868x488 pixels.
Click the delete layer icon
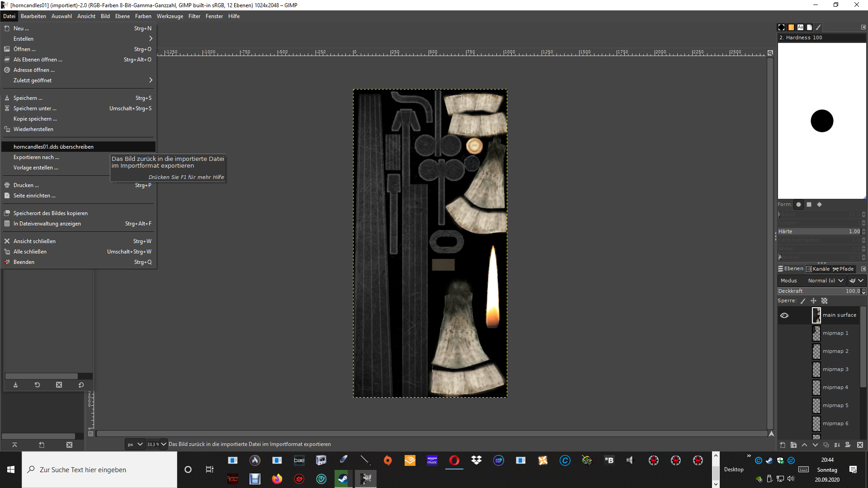(860, 445)
